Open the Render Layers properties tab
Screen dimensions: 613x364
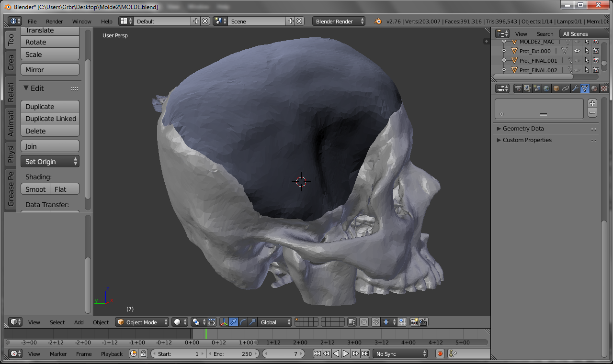[527, 88]
